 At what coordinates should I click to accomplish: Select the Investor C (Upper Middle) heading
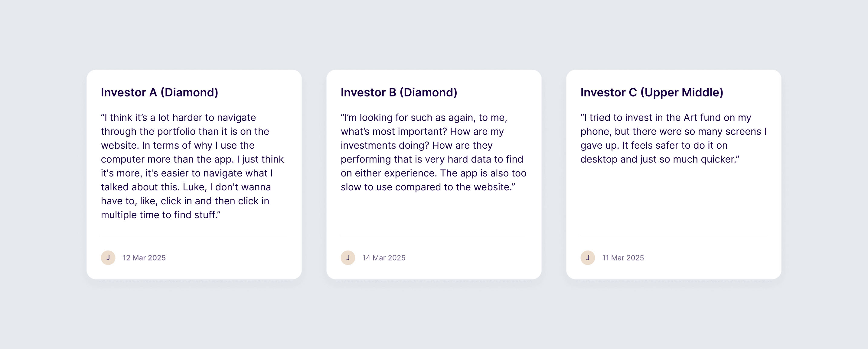point(652,92)
